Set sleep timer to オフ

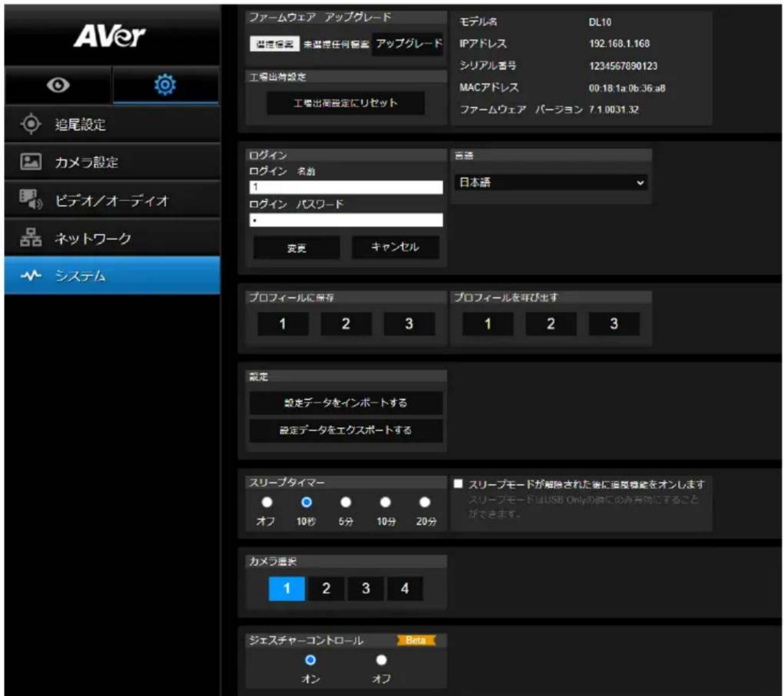point(267,502)
